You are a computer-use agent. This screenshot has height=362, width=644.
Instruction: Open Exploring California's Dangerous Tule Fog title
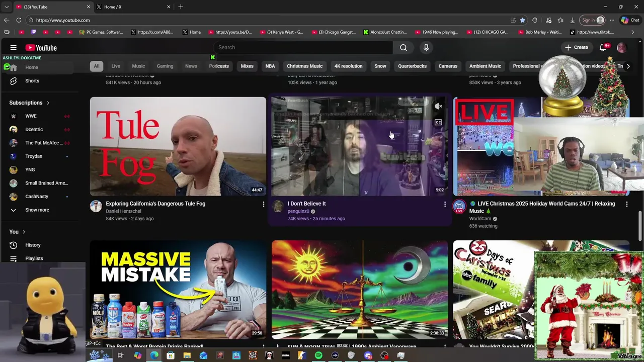pos(155,204)
